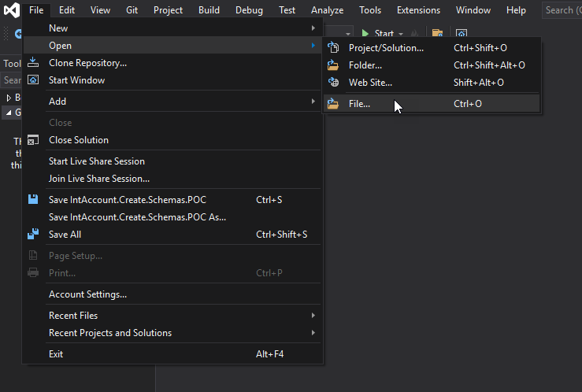Click the toolbar folder search icon
This screenshot has height=392, width=582.
pyautogui.click(x=437, y=33)
